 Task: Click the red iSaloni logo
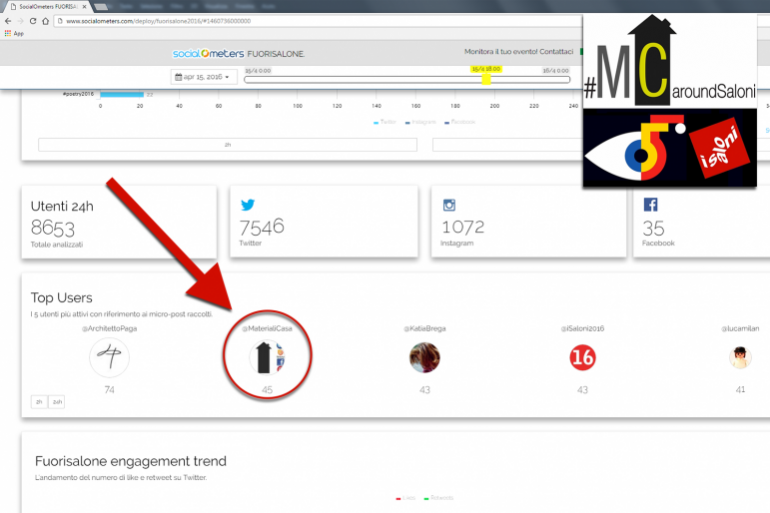(x=719, y=147)
